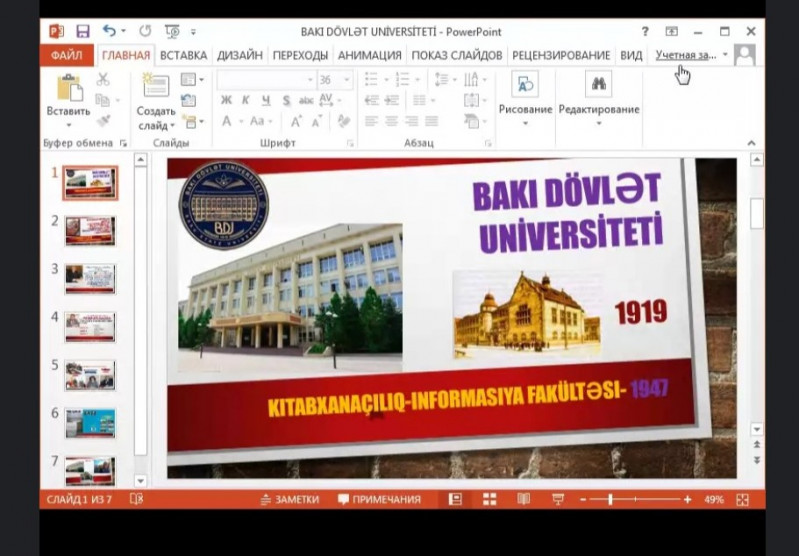Image resolution: width=799 pixels, height=556 pixels.
Task: Click the zoom out minus button
Action: (x=583, y=499)
